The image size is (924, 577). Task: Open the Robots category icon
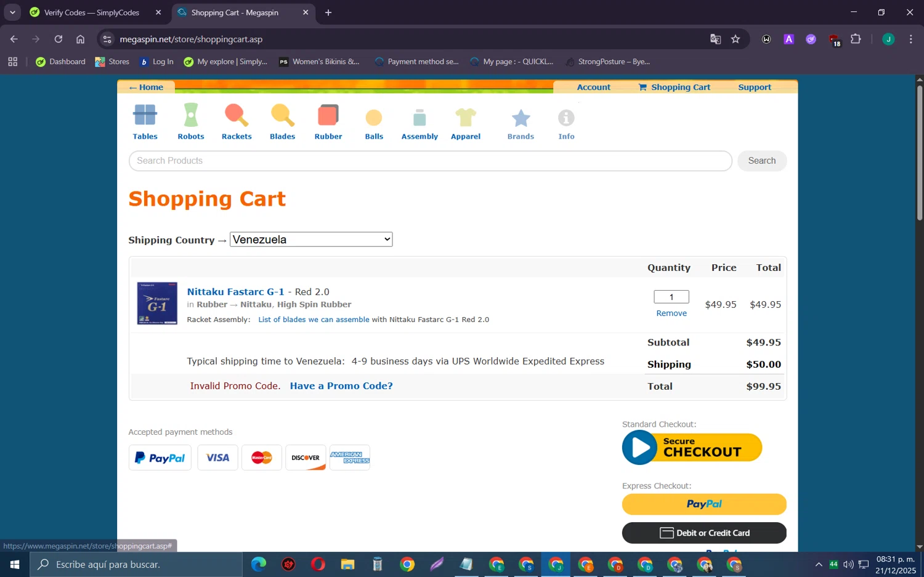tap(191, 115)
